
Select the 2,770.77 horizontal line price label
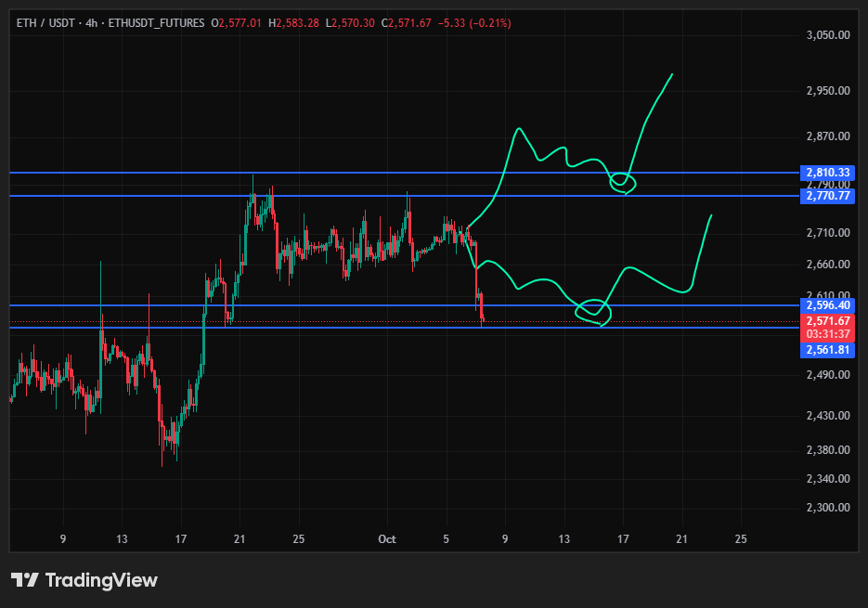tap(827, 196)
